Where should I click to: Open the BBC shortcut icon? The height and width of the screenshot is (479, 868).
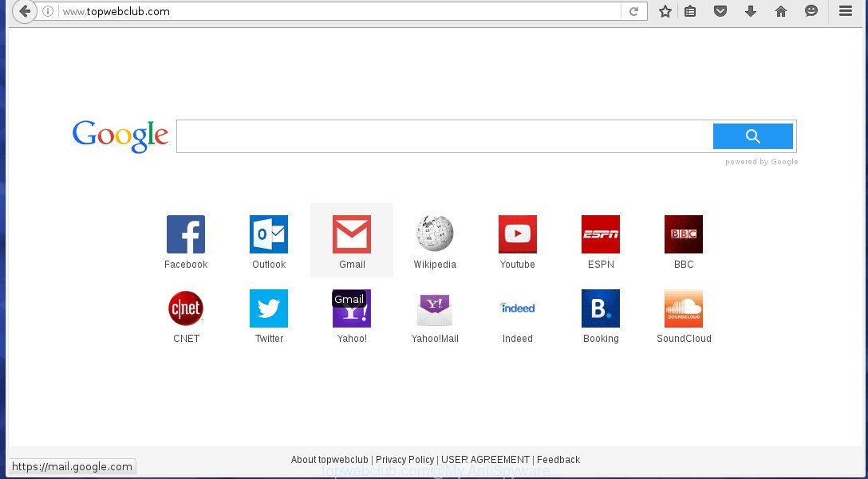pos(684,234)
